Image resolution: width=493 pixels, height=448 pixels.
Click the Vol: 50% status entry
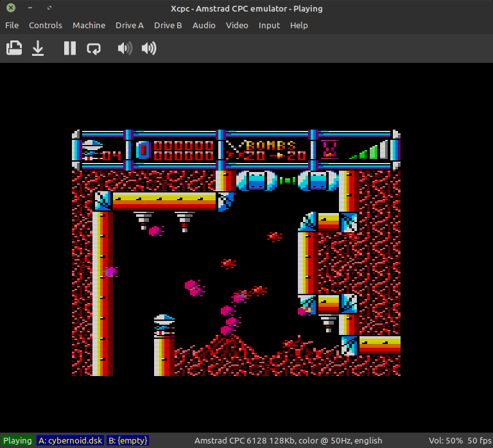445,440
